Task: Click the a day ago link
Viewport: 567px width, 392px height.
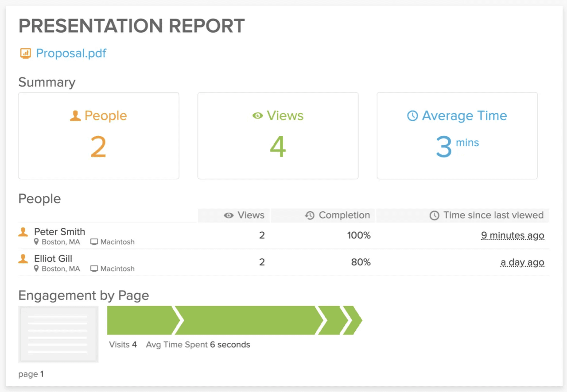Action: 522,262
